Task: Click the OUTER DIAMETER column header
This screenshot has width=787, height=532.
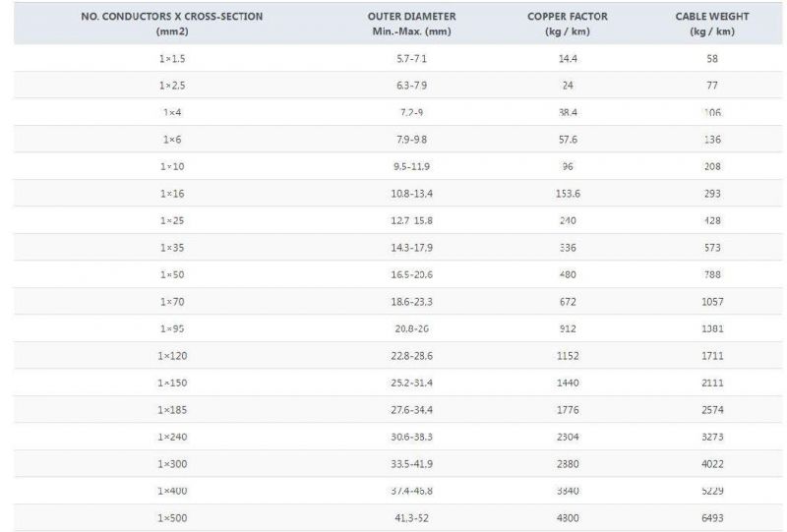Action: click(411, 24)
